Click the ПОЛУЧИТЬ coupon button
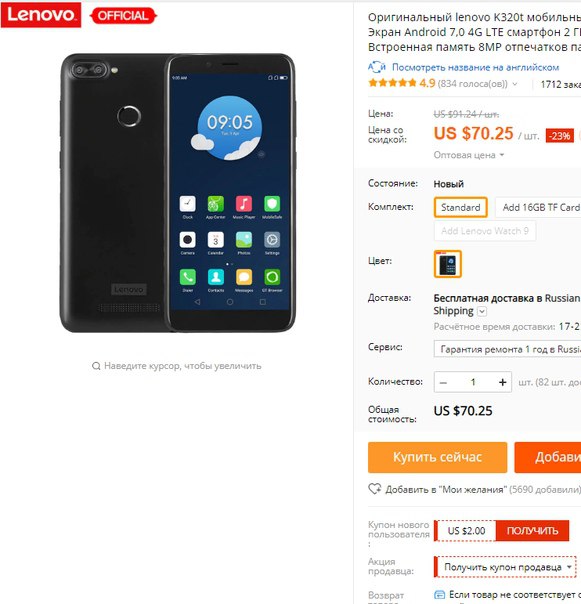The image size is (581, 604). pos(532,530)
